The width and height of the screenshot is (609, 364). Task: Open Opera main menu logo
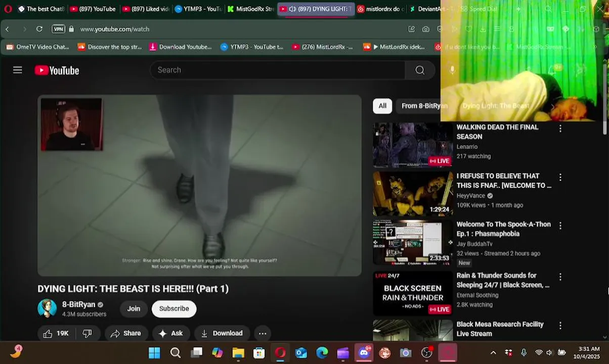(8, 9)
